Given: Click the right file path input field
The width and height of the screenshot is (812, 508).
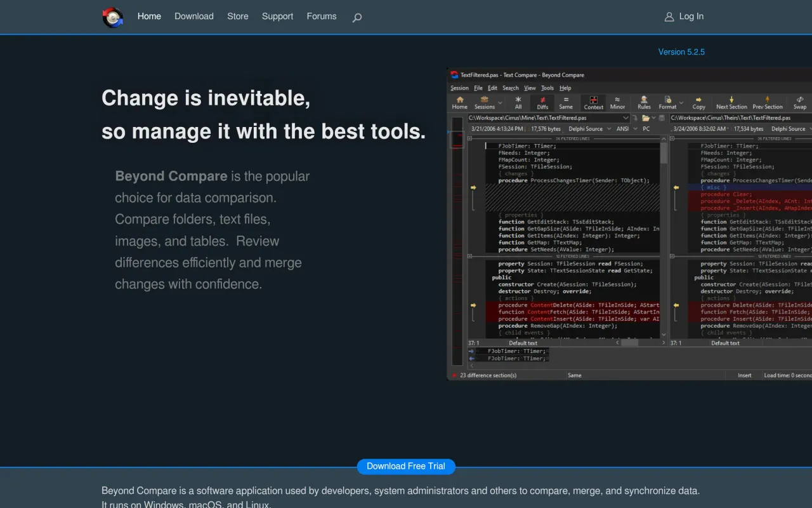Looking at the screenshot, I should pos(740,118).
